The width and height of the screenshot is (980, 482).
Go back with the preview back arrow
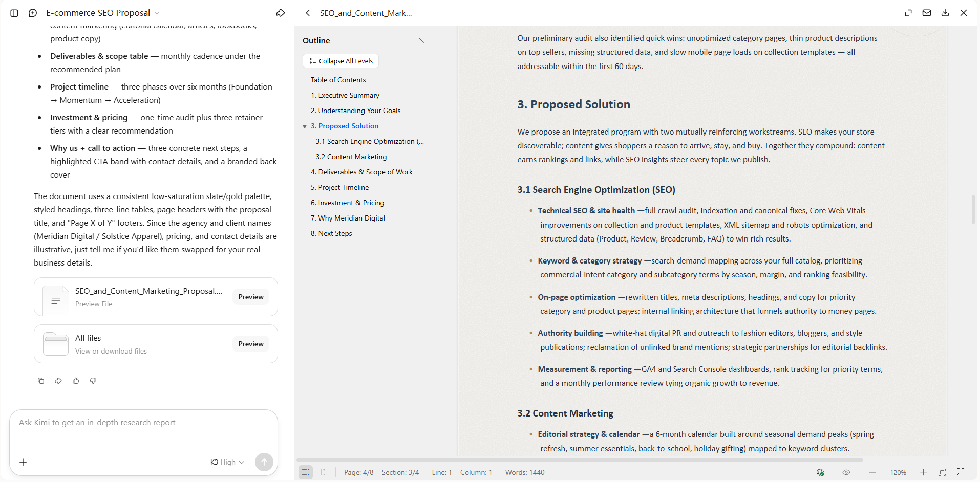(308, 13)
